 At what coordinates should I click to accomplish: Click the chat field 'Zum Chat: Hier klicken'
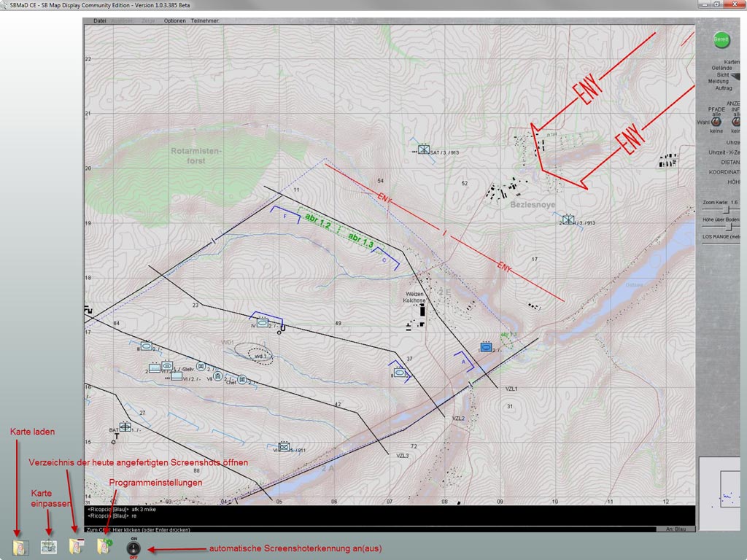(x=370, y=529)
